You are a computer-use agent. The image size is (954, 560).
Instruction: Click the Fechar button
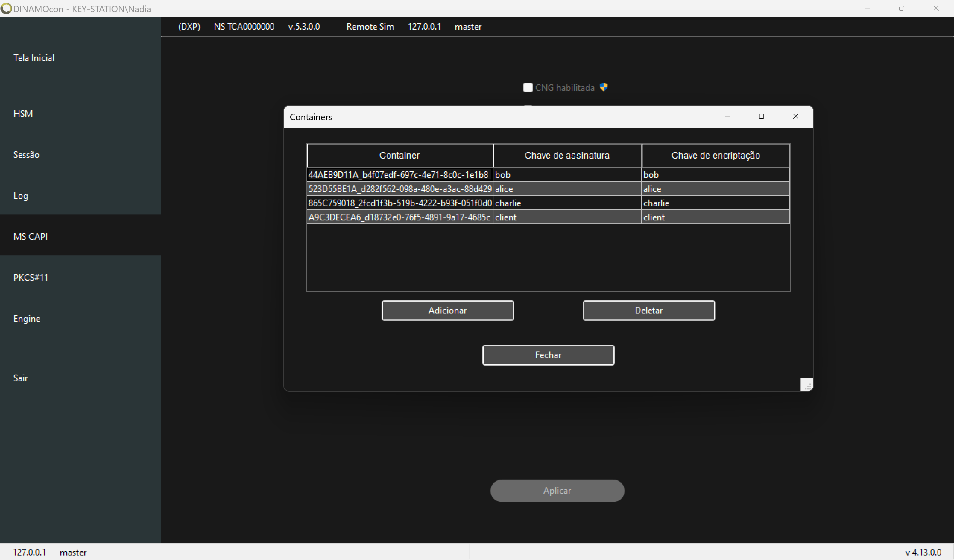coord(548,355)
